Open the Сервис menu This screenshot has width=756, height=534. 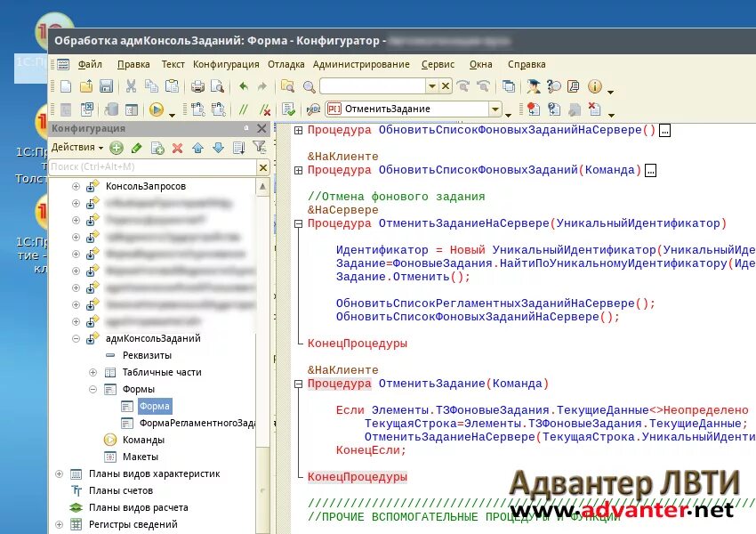(438, 64)
